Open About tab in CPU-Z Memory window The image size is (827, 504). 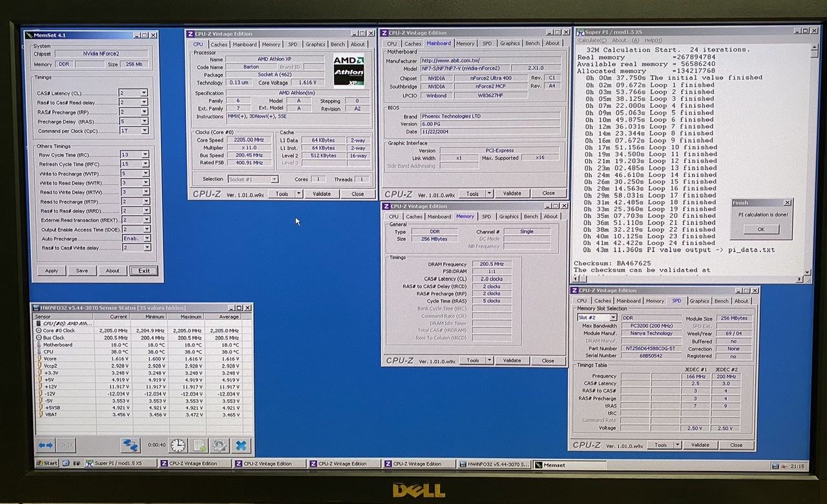click(x=550, y=216)
